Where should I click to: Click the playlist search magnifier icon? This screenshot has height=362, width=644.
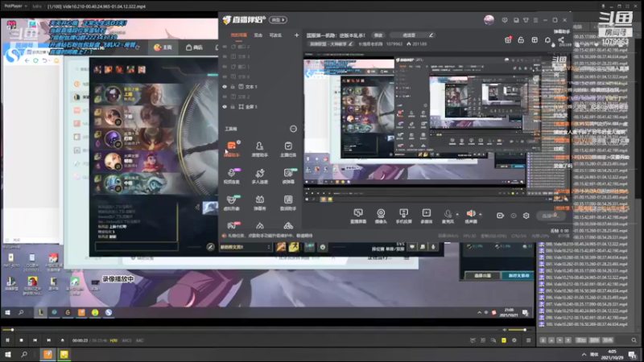click(x=634, y=340)
